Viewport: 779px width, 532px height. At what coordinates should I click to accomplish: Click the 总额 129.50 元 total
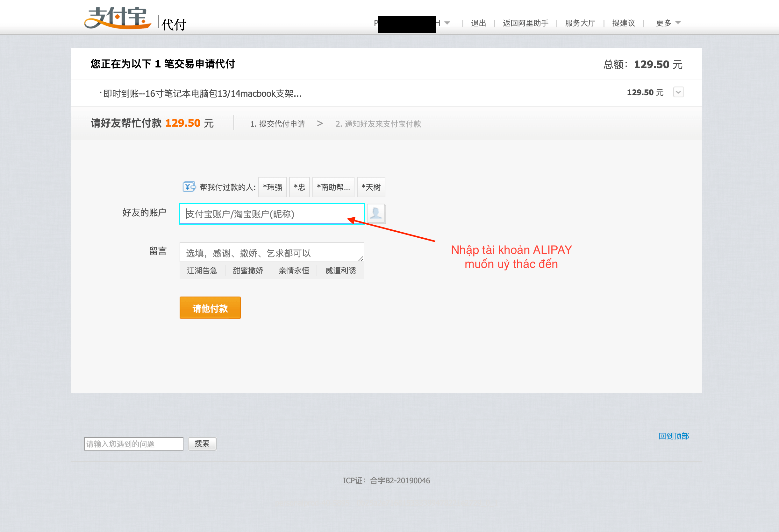click(x=643, y=64)
